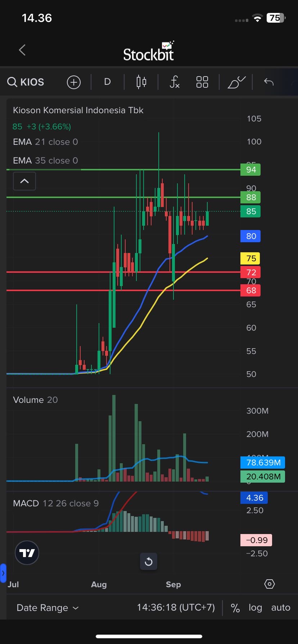The width and height of the screenshot is (298, 644).
Task: Open the timezone clock showing 14:36:18 (UTC+7)
Action: 176,607
